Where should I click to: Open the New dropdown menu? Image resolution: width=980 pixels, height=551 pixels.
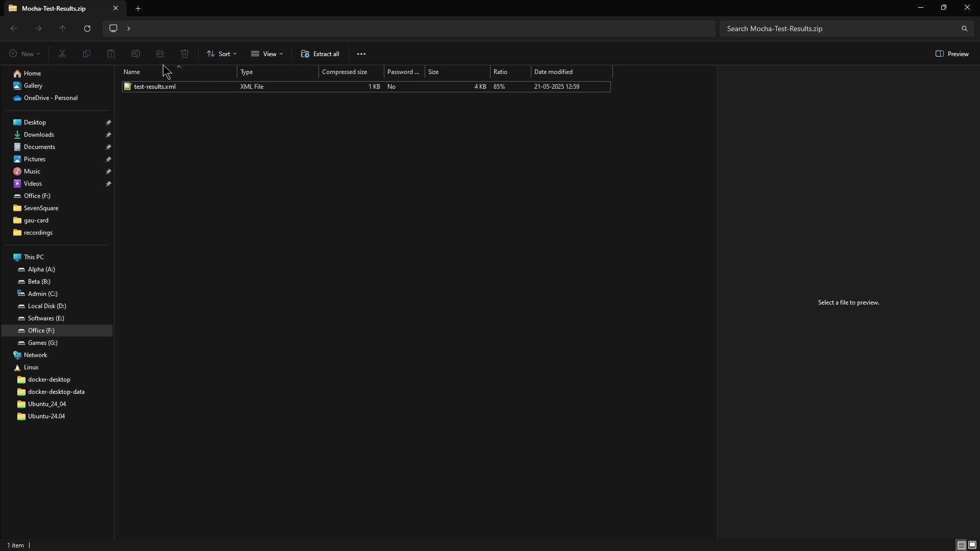(24, 54)
